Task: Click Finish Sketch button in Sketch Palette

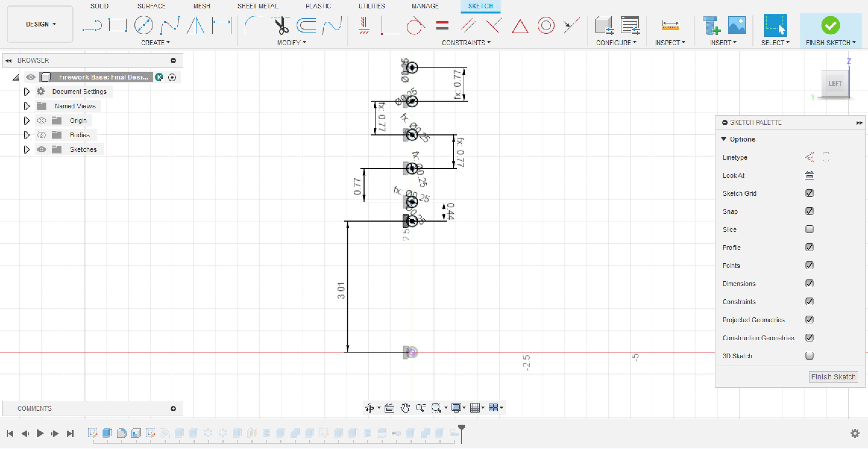Action: point(833,377)
